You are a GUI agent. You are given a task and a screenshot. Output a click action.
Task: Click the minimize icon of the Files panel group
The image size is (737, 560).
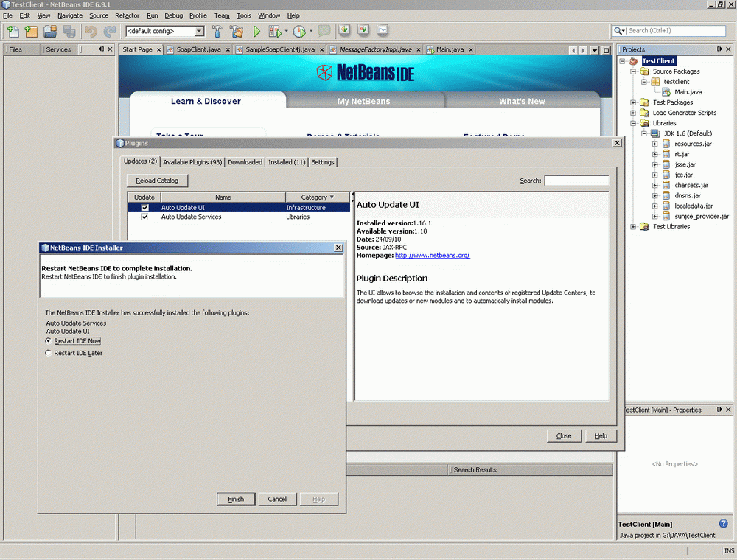101,49
